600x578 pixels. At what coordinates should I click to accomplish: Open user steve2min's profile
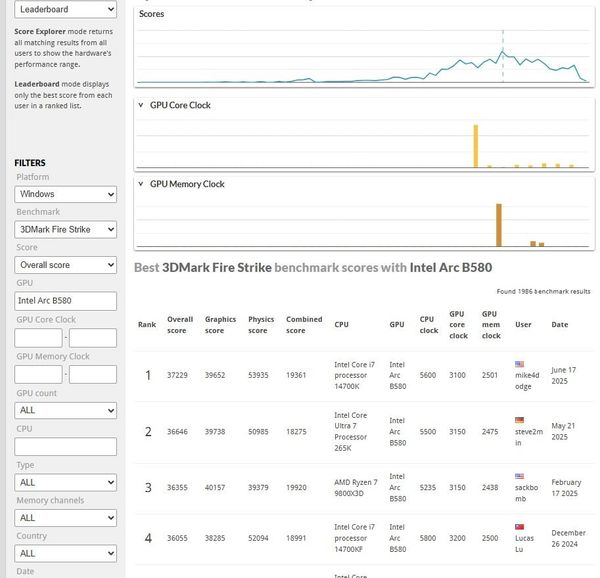click(x=528, y=437)
